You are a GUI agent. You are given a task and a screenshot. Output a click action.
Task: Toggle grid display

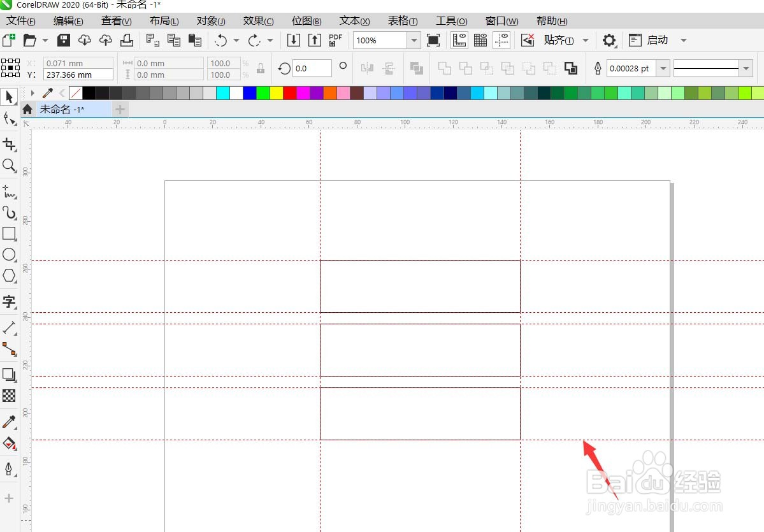480,40
